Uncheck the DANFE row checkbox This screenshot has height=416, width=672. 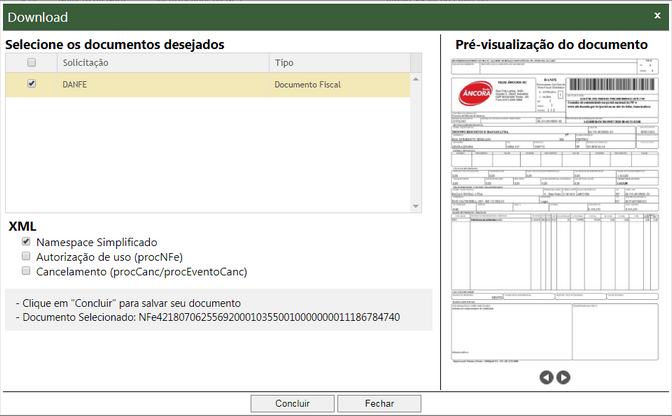[32, 85]
